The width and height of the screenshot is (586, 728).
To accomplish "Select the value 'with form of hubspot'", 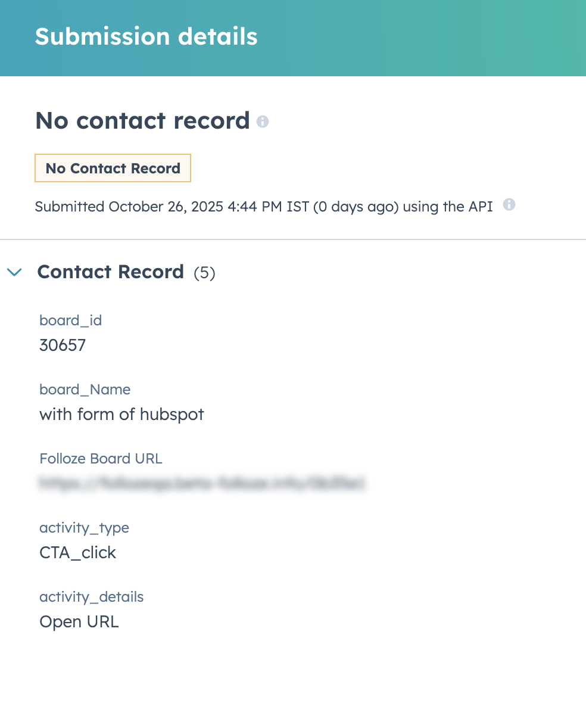I will click(121, 415).
